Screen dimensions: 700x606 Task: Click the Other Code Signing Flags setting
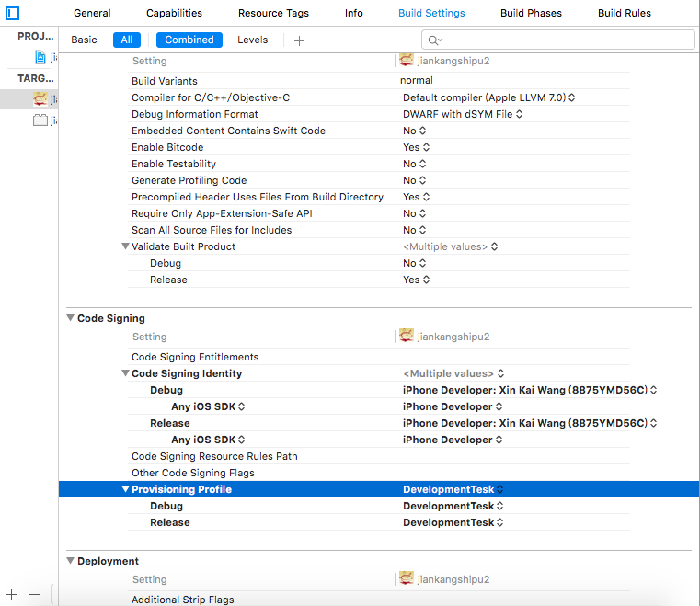[192, 473]
